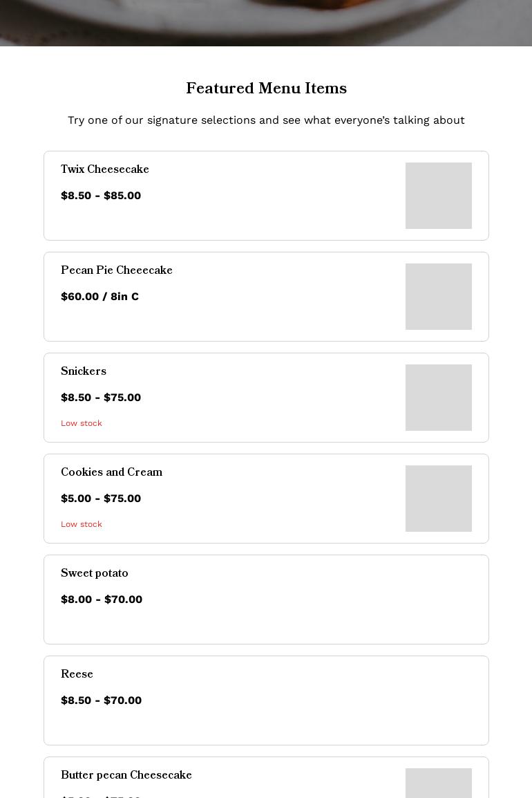
Task: Click Low stock label under Snickers
Action: pyautogui.click(x=82, y=423)
